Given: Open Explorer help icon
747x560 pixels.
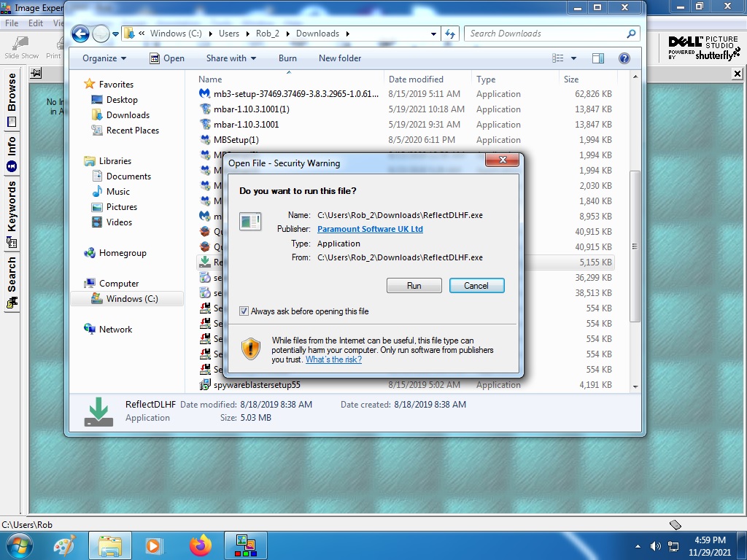Looking at the screenshot, I should [x=624, y=58].
